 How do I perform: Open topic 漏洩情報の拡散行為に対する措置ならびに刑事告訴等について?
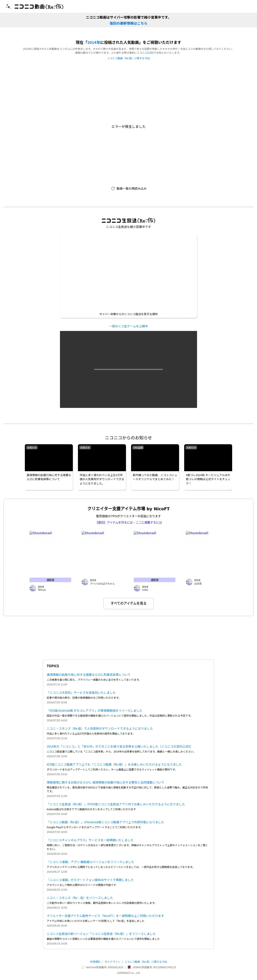88,674
